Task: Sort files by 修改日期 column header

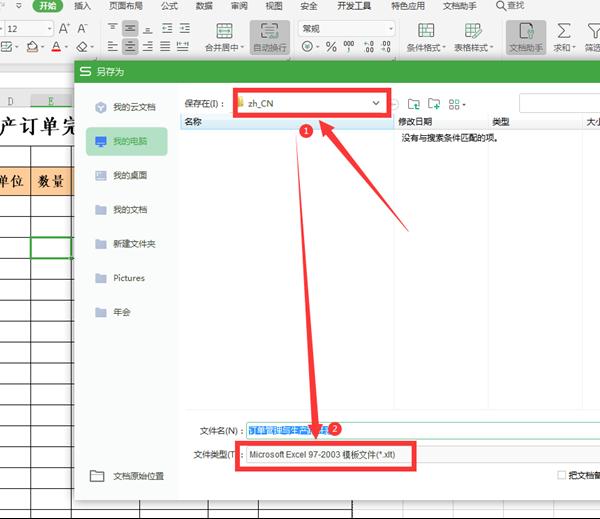Action: coord(415,122)
